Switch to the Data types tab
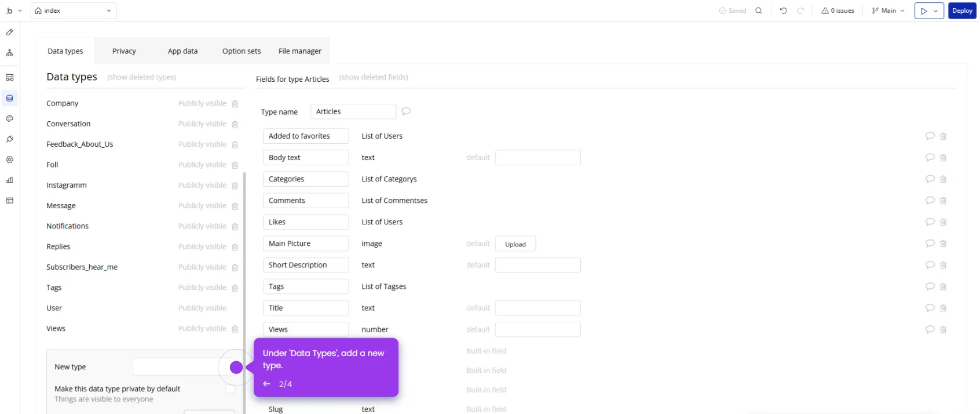This screenshot has width=980, height=414. coord(65,51)
